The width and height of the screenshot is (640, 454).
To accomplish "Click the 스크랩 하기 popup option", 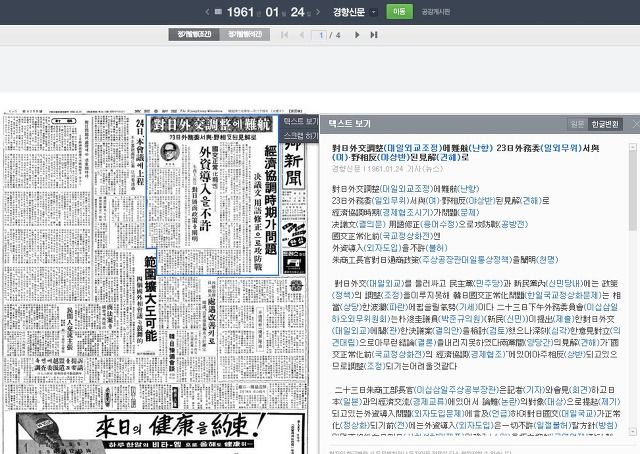I will coord(300,135).
